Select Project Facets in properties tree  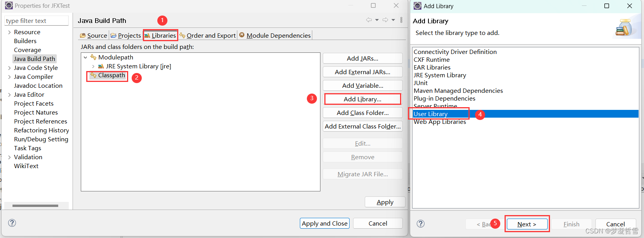pos(34,103)
